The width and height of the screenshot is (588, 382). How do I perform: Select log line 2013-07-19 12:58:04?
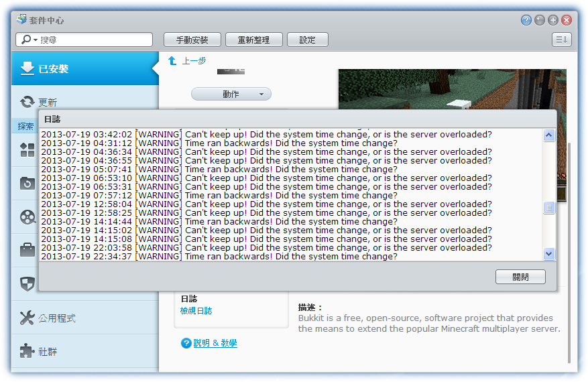pyautogui.click(x=266, y=204)
